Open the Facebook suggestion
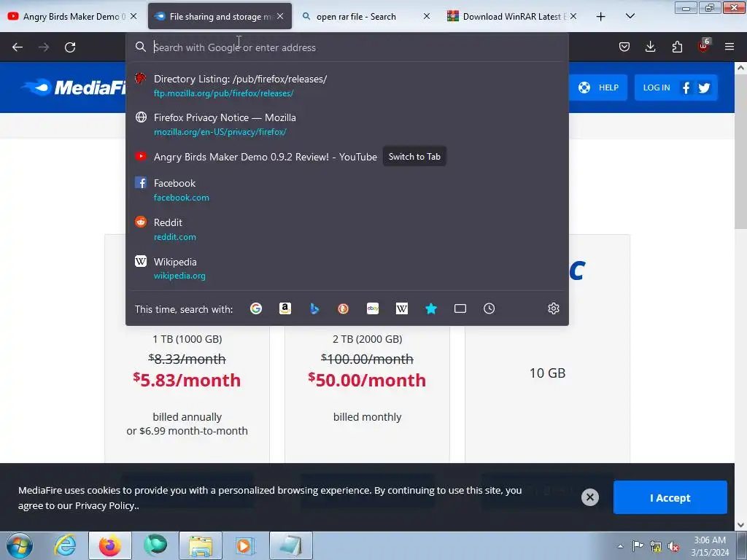The width and height of the screenshot is (747, 560). click(x=347, y=190)
